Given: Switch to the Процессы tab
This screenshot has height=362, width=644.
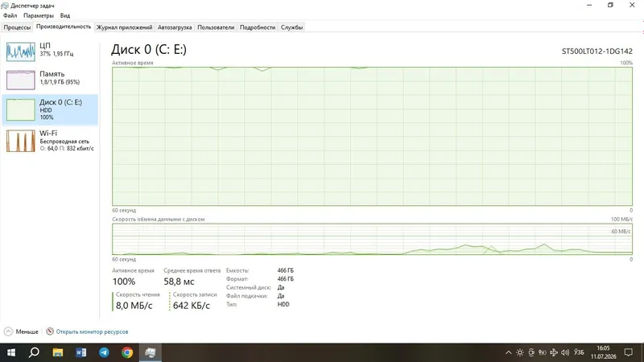Looking at the screenshot, I should [17, 27].
